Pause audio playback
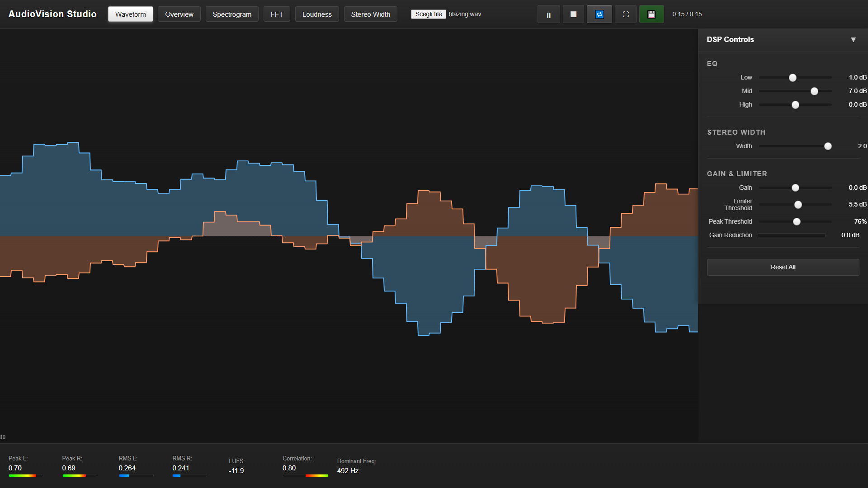The width and height of the screenshot is (868, 488). [x=548, y=14]
